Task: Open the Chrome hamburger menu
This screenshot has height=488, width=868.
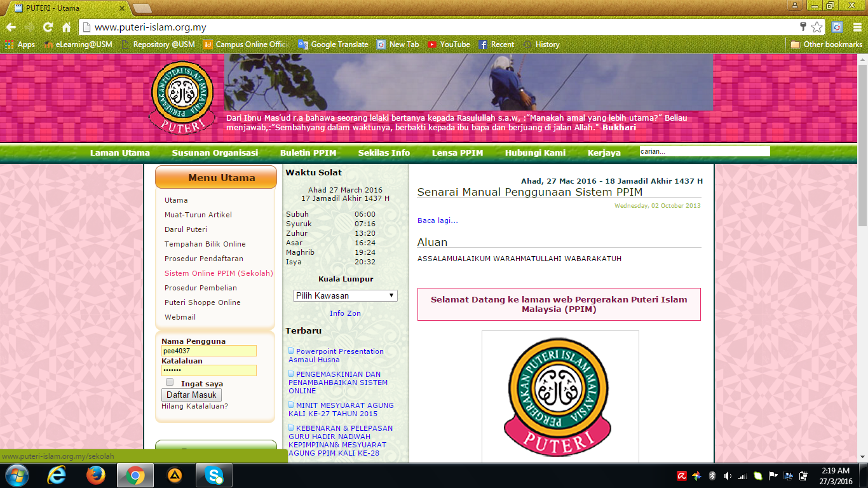Action: click(857, 27)
